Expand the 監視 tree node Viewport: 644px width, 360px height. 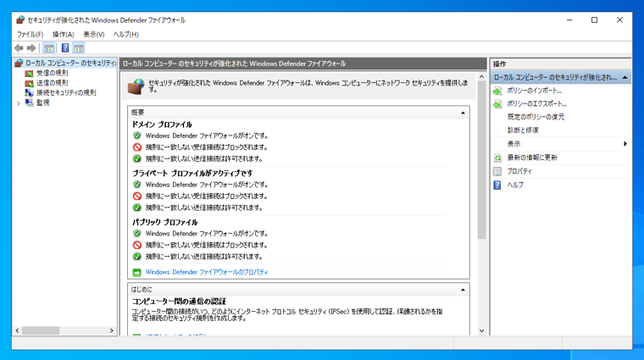(x=19, y=103)
